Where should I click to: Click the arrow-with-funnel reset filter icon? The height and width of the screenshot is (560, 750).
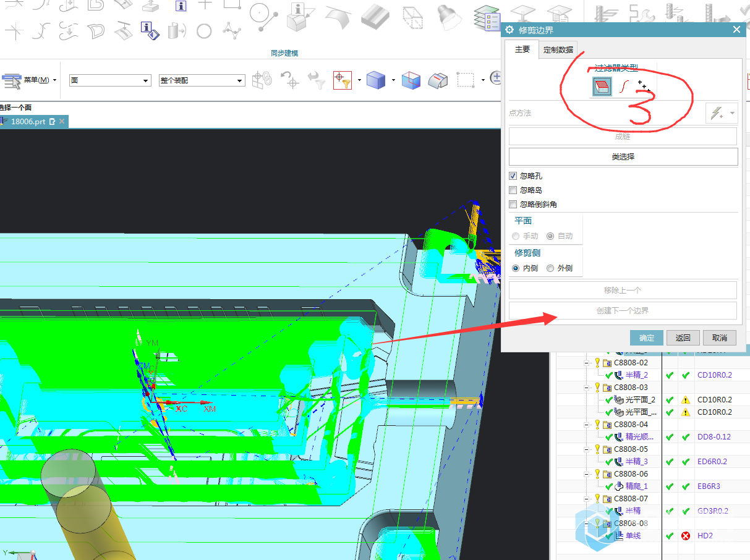click(317, 80)
